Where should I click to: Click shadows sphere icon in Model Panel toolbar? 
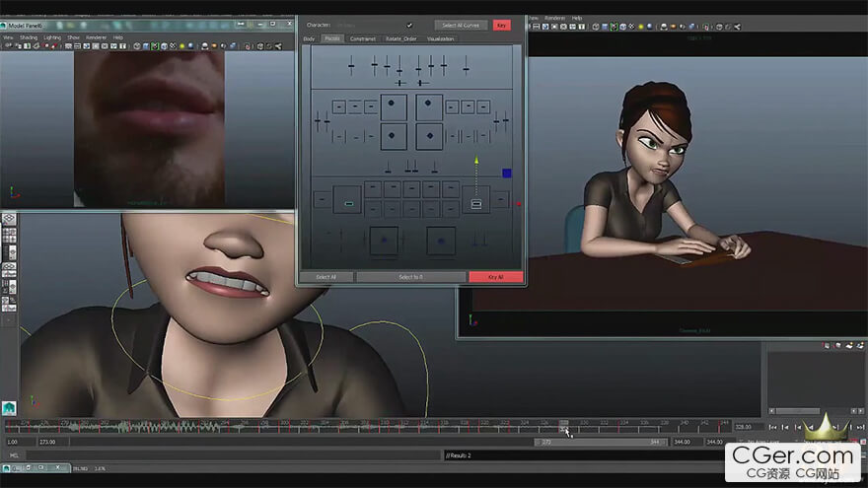[191, 46]
